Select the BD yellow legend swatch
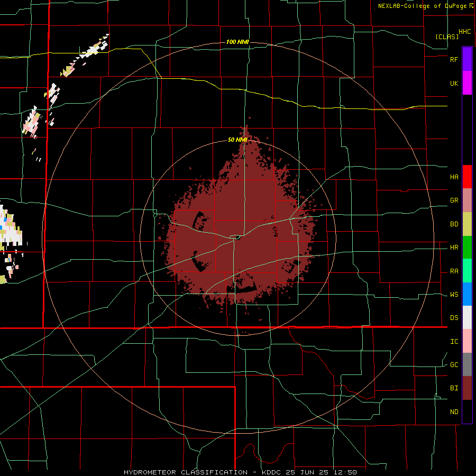This screenshot has width=476, height=476. (x=467, y=224)
